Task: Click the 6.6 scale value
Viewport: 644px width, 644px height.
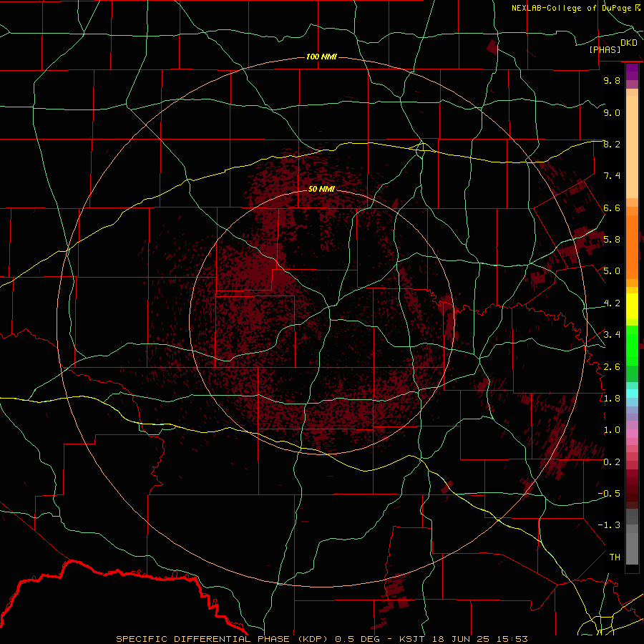Action: (x=612, y=208)
